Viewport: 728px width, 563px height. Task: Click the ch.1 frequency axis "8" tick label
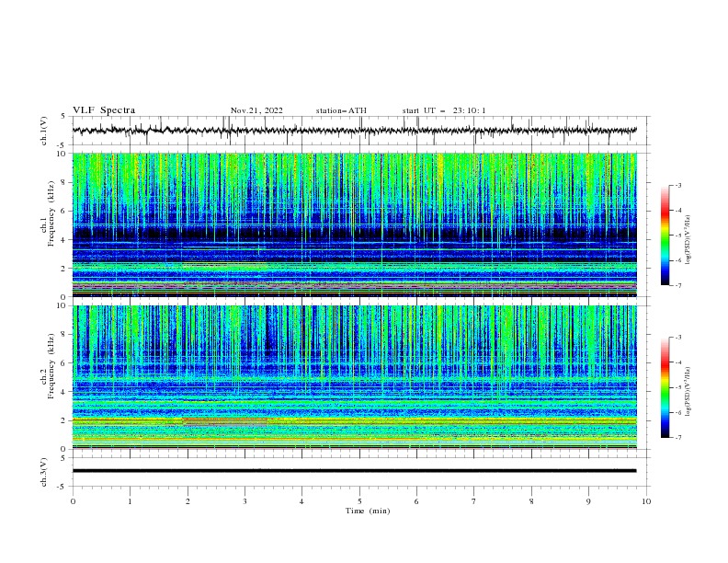coord(63,182)
